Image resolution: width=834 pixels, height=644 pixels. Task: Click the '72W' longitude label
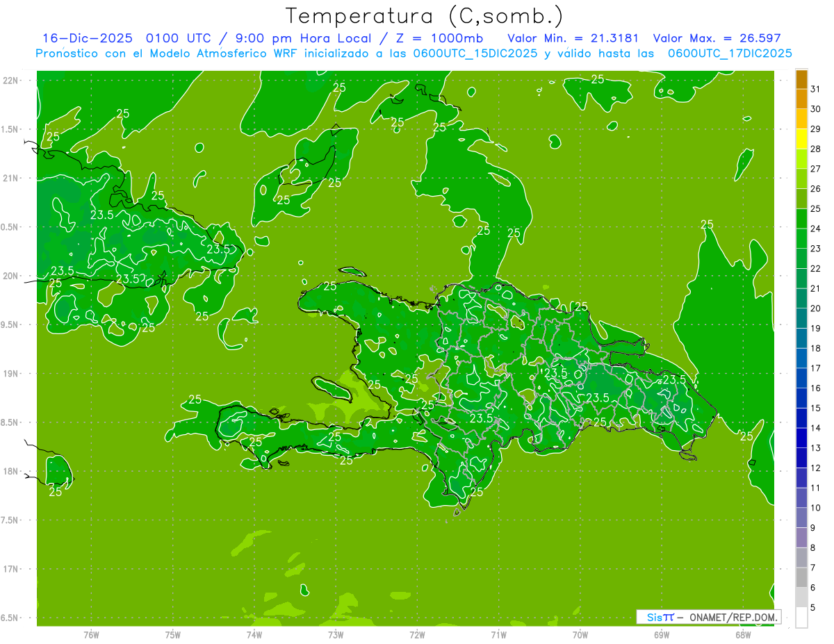coord(417,634)
